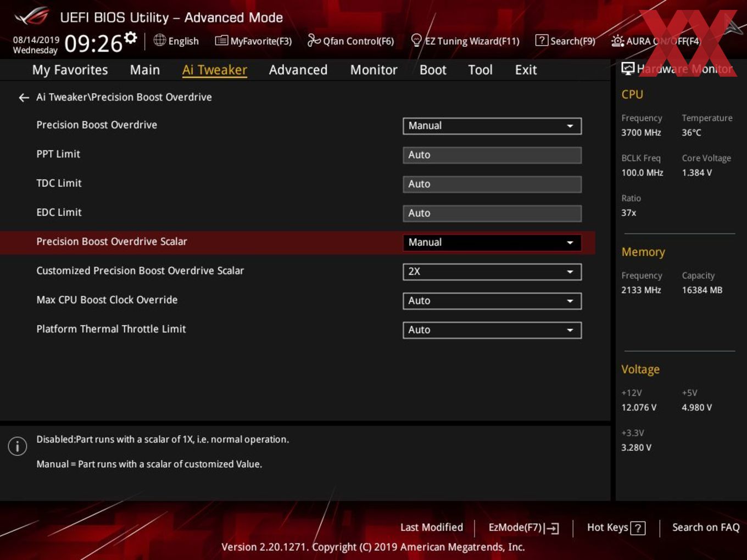Click the Ratio value 37x
The height and width of the screenshot is (560, 747).
628,212
